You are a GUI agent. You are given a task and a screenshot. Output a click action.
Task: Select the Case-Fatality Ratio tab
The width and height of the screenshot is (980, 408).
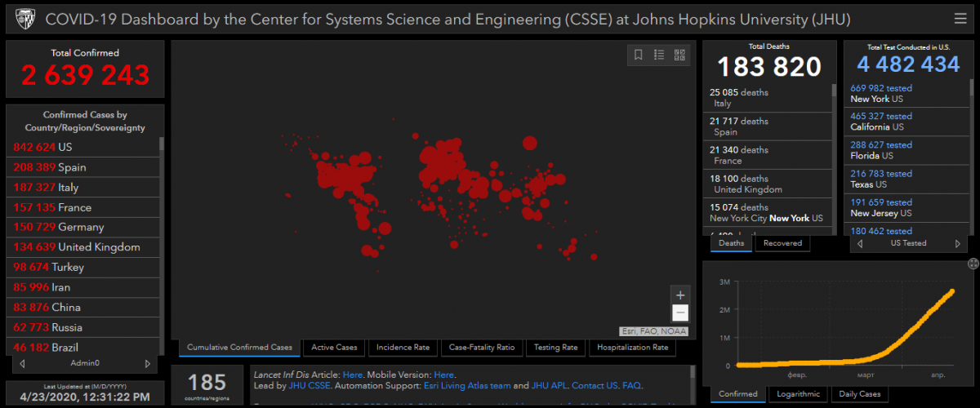(482, 348)
